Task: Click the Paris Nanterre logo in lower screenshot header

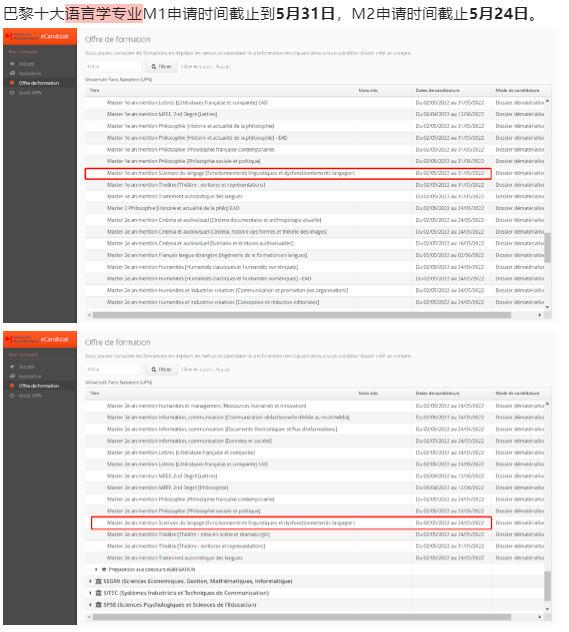Action: click(22, 339)
